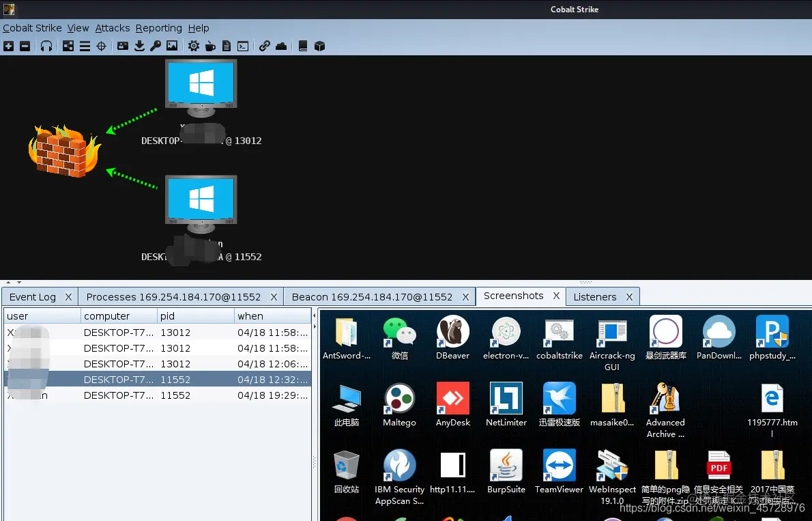This screenshot has width=812, height=521.
Task: Switch to Processes 169.254.184.170@11552 tab
Action: [173, 297]
